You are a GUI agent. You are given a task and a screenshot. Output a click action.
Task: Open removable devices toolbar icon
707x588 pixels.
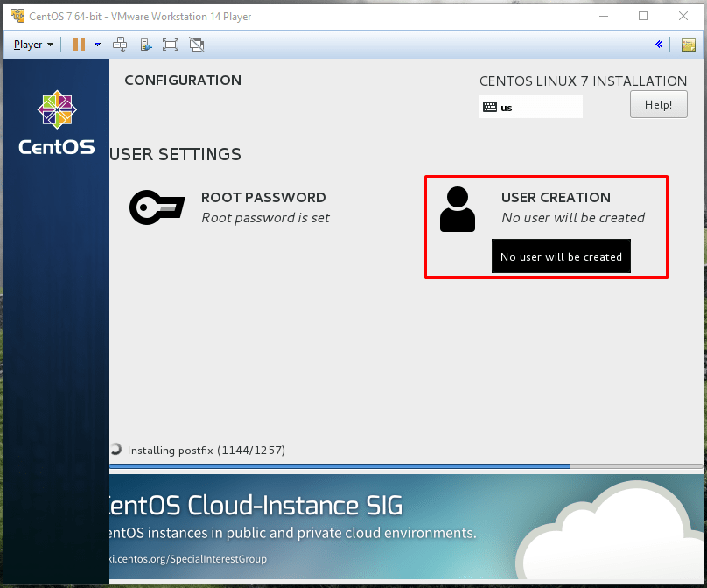145,45
